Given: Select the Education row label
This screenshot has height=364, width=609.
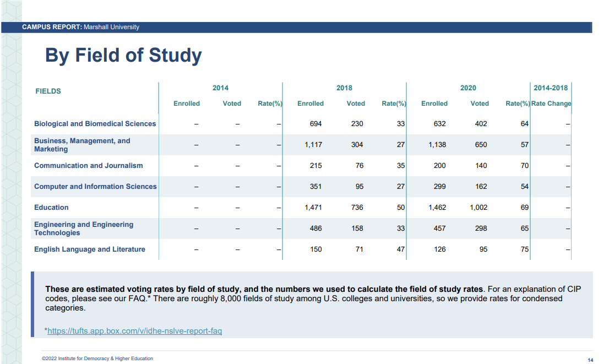Looking at the screenshot, I should 51,208.
